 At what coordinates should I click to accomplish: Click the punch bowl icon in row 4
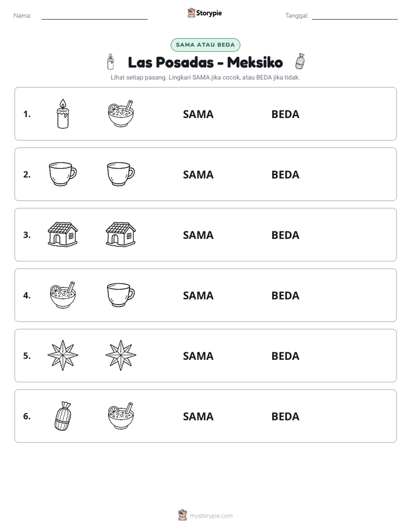[63, 295]
